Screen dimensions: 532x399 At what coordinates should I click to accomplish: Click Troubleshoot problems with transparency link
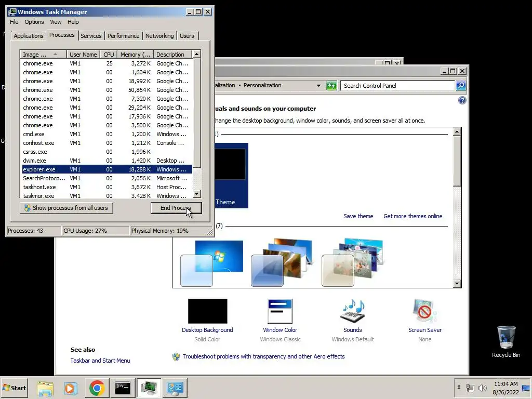263,356
